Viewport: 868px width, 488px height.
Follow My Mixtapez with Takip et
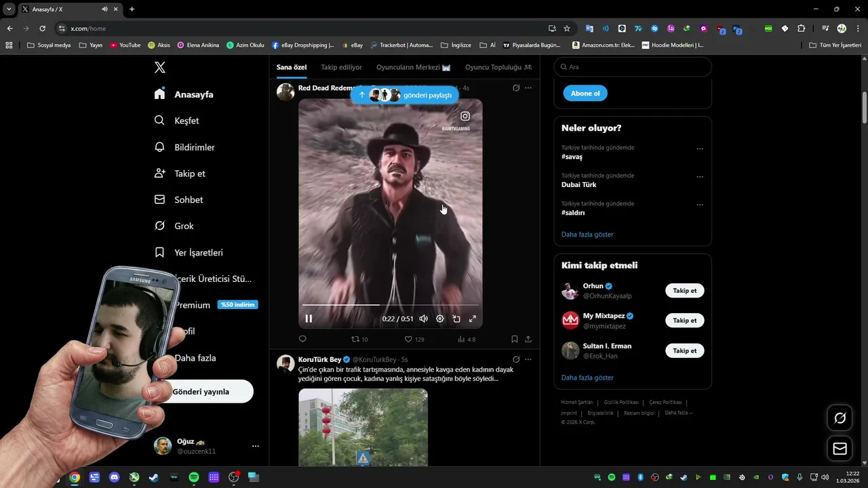(x=685, y=321)
